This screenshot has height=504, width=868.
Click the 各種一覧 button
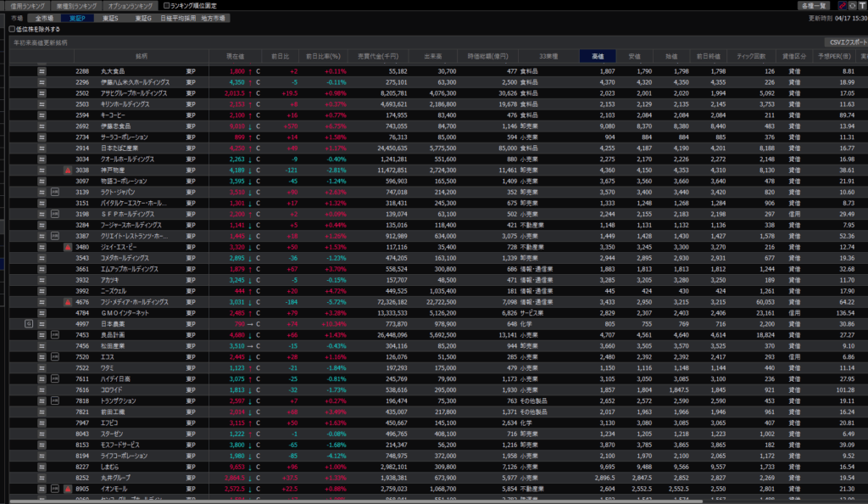point(814,6)
